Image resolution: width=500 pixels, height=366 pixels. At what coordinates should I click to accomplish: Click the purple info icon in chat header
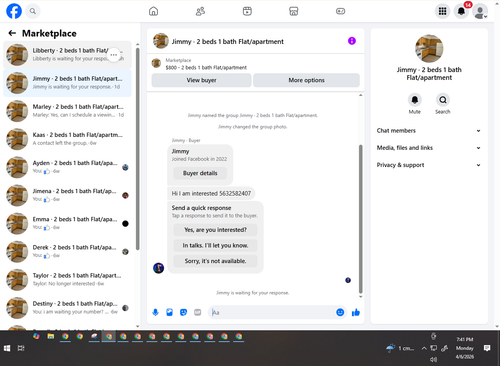[352, 41]
